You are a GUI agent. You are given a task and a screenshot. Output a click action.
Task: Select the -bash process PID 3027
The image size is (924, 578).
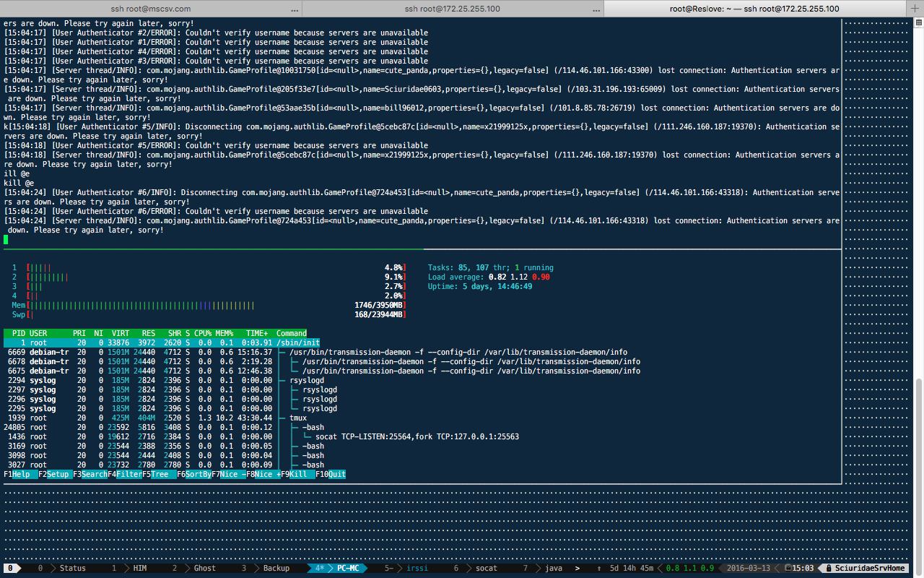[x=165, y=465]
